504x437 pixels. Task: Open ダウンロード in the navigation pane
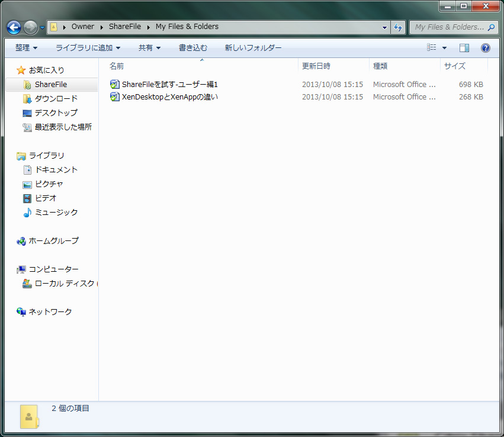[x=56, y=99]
